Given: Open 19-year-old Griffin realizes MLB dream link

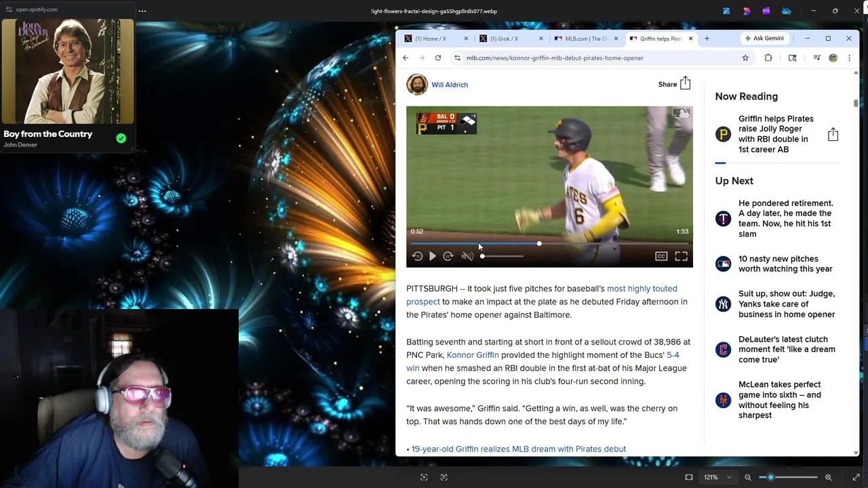Looking at the screenshot, I should click(519, 449).
